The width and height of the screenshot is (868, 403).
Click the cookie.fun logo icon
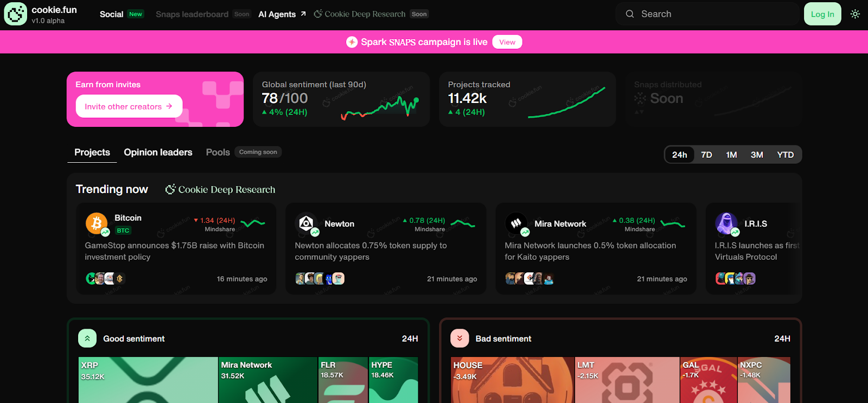coord(15,14)
